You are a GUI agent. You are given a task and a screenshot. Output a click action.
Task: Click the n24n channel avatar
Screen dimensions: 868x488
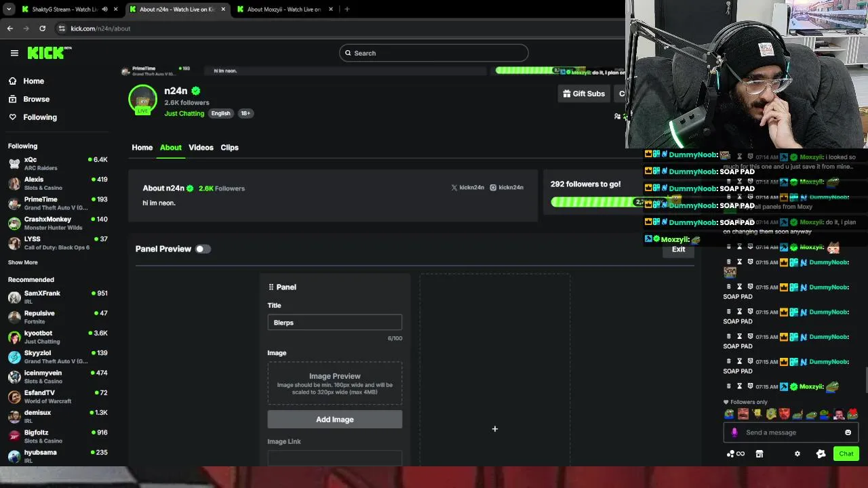point(142,100)
